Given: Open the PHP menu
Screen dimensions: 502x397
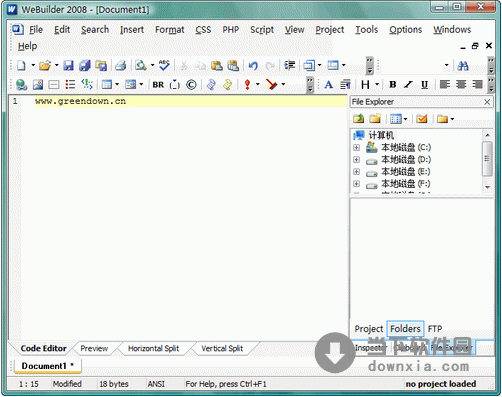Looking at the screenshot, I should pos(231,30).
